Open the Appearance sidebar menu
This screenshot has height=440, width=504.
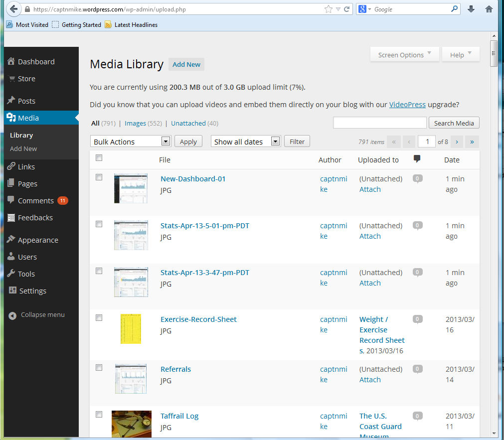(38, 240)
